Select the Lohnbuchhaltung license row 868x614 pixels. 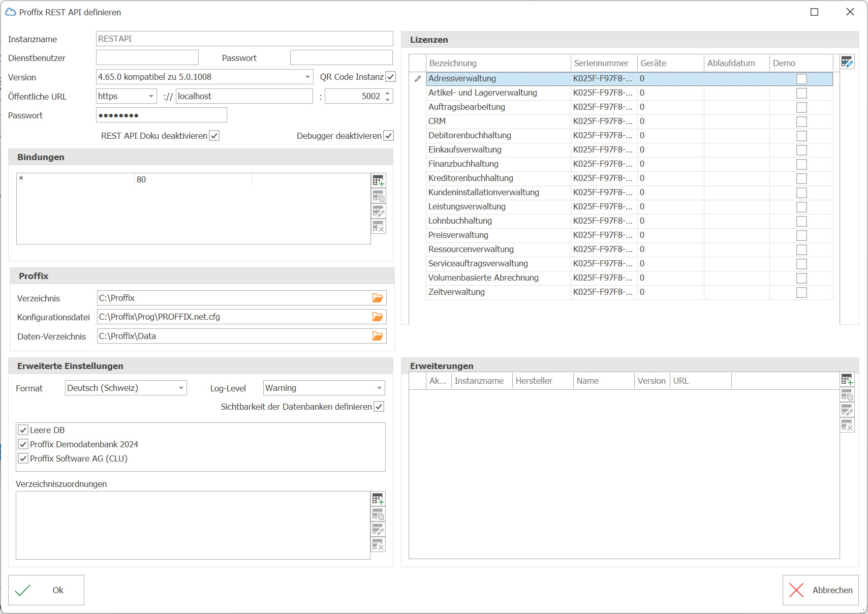tap(629, 221)
